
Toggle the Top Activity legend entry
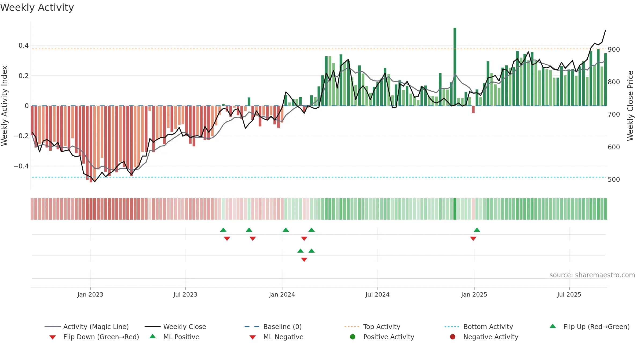(372, 327)
